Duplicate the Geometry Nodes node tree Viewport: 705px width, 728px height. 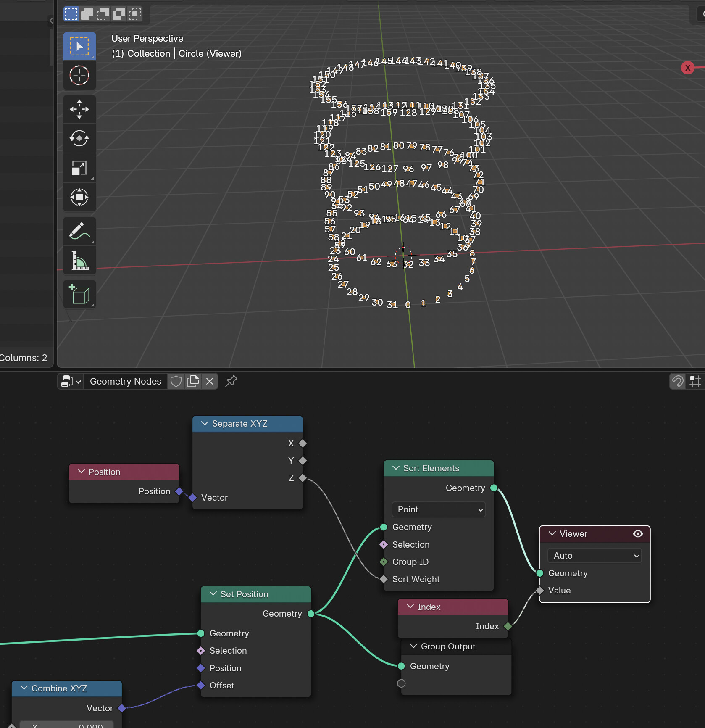tap(193, 381)
